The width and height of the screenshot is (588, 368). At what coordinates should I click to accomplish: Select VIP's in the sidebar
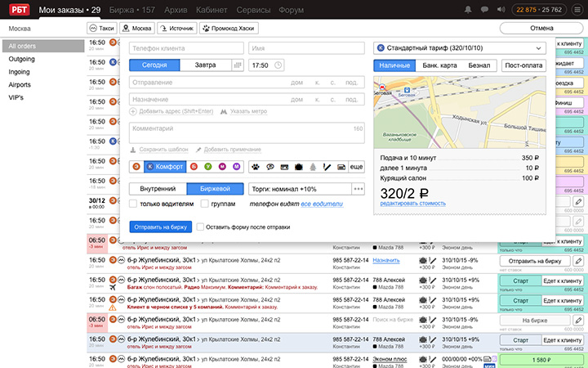pyautogui.click(x=16, y=97)
